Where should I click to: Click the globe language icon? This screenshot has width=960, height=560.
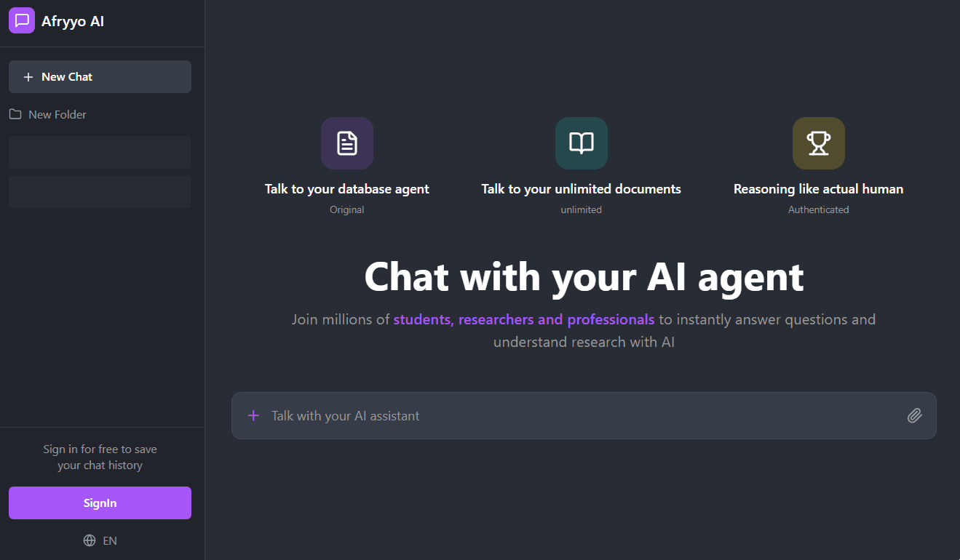(x=90, y=540)
